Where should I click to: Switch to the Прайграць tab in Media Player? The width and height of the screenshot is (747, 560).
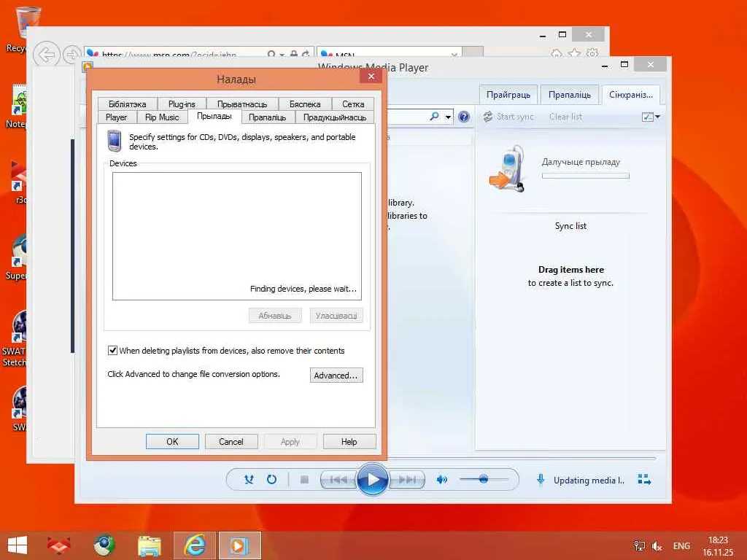(x=508, y=95)
